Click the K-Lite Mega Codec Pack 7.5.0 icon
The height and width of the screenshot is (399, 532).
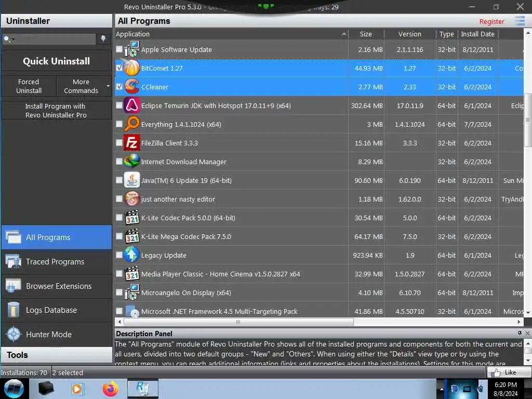pyautogui.click(x=132, y=236)
